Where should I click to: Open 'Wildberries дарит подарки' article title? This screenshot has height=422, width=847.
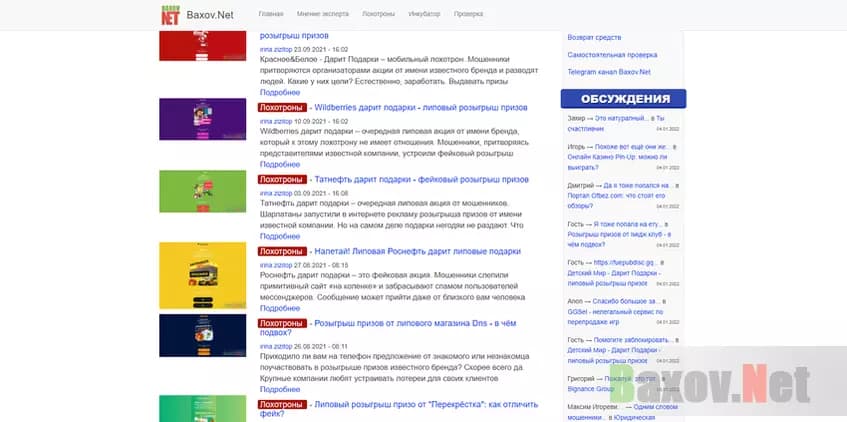pyautogui.click(x=421, y=108)
